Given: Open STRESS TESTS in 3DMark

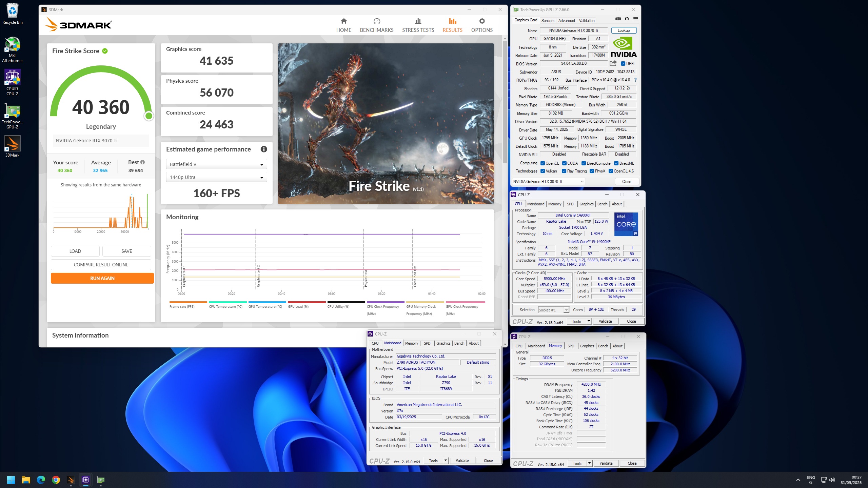Looking at the screenshot, I should (x=418, y=25).
